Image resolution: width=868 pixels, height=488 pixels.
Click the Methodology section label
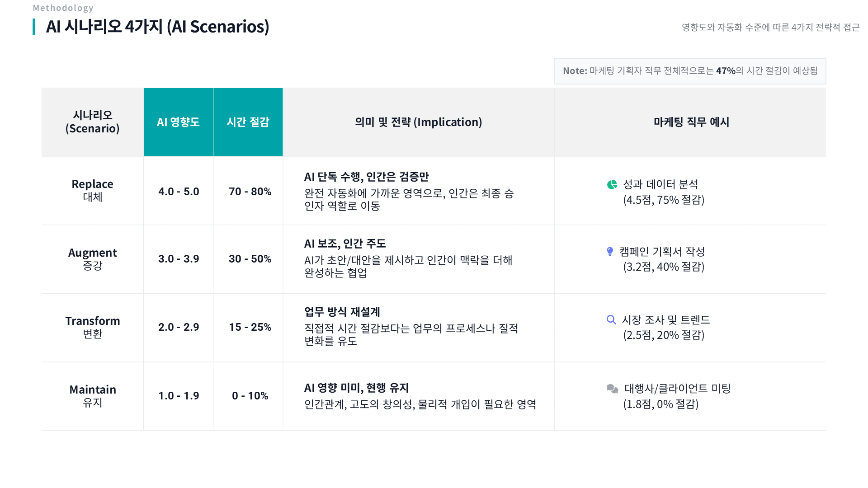click(x=63, y=8)
